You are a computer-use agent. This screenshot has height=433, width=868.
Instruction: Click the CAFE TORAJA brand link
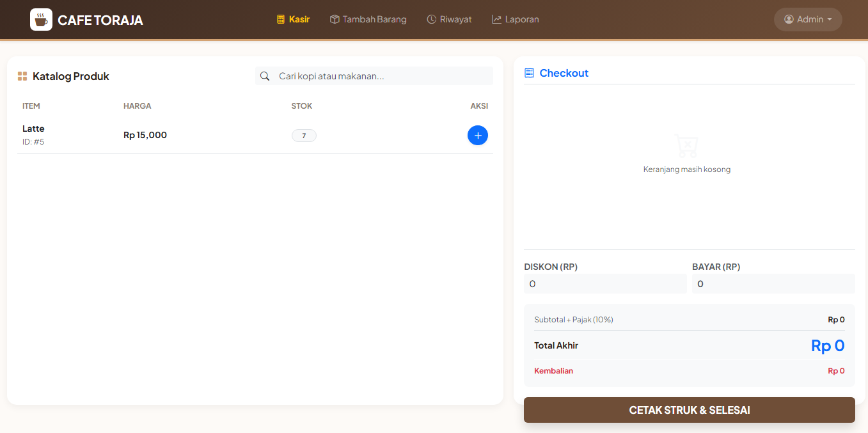click(x=100, y=20)
